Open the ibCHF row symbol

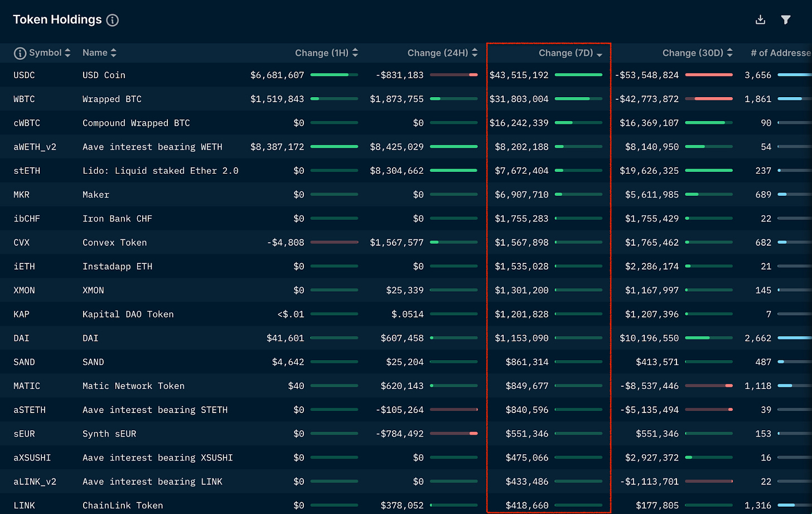[27, 219]
